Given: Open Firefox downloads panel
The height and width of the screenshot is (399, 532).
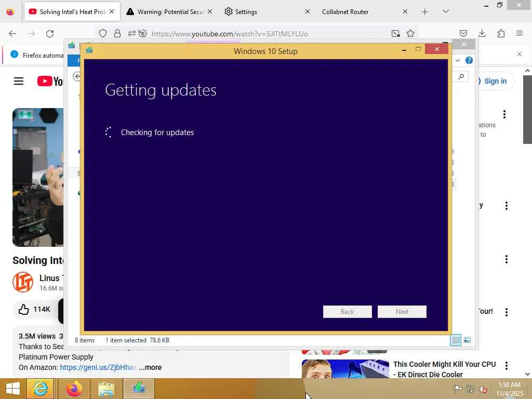Looking at the screenshot, I should (x=482, y=33).
